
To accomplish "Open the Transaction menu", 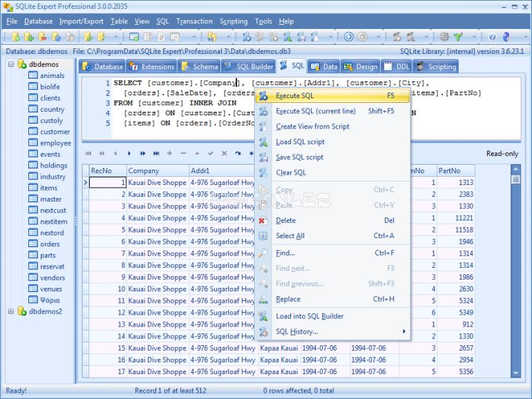I will pyautogui.click(x=194, y=21).
